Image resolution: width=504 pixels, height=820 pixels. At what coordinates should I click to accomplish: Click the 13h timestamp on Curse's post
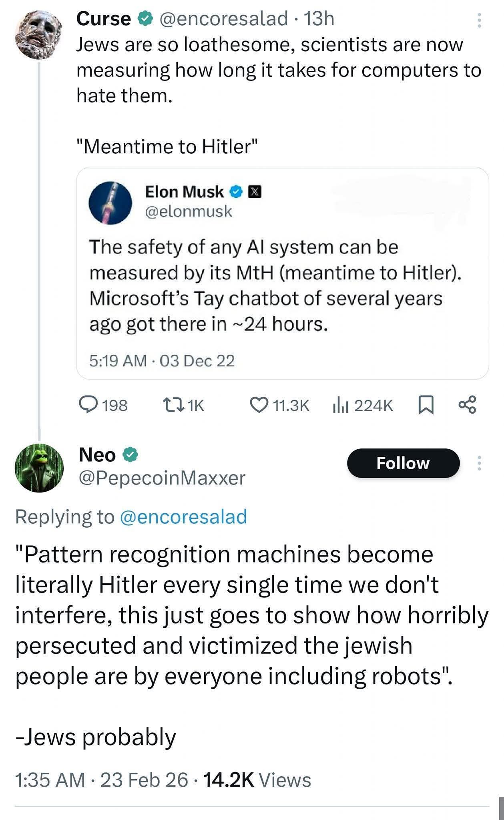(x=319, y=18)
